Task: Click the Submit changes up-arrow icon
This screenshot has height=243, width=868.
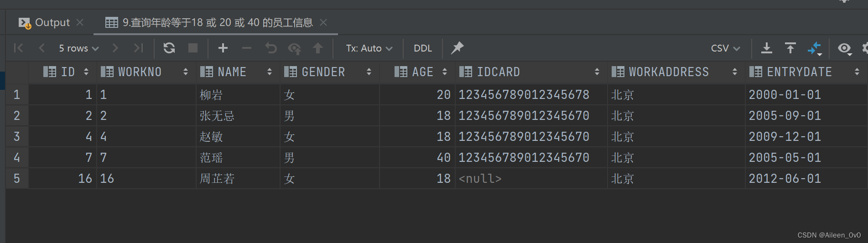Action: click(x=318, y=48)
